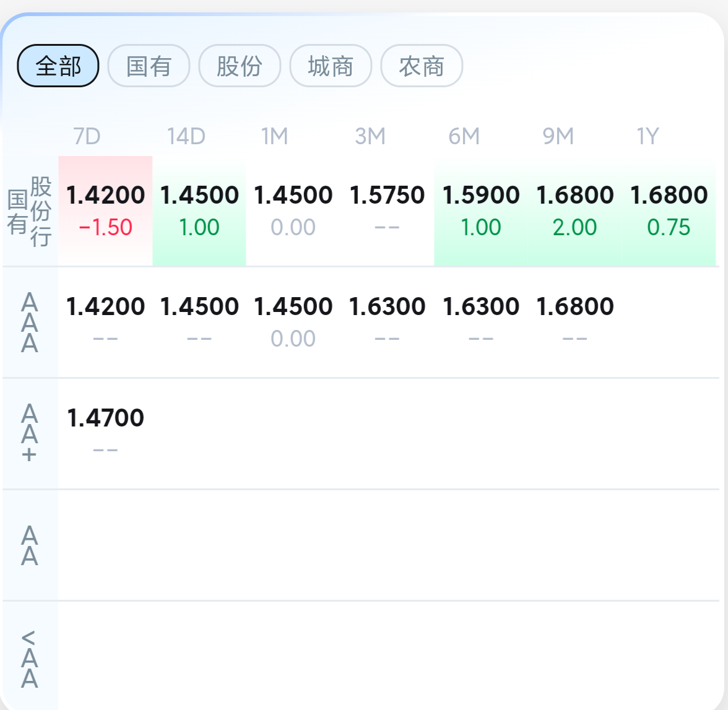Select the AA rating row label

(x=30, y=545)
